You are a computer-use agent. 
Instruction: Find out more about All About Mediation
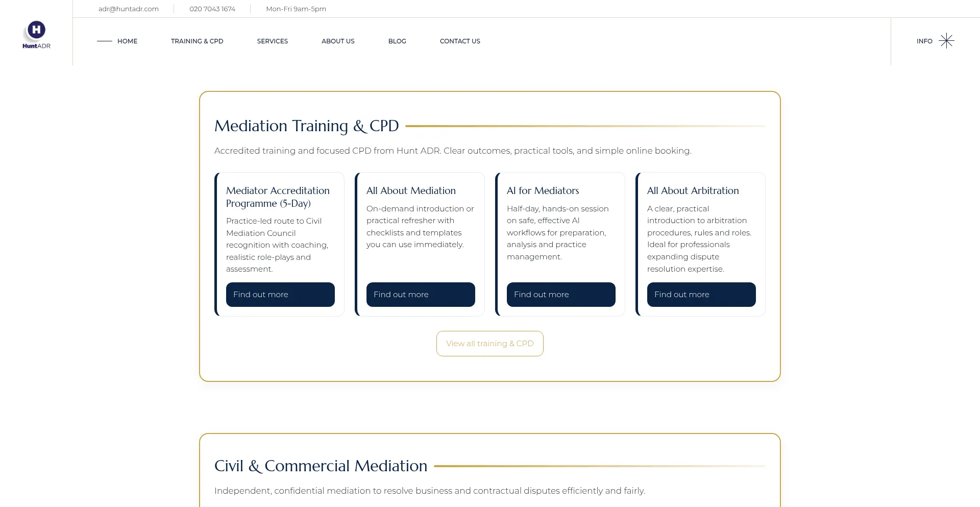pos(421,295)
